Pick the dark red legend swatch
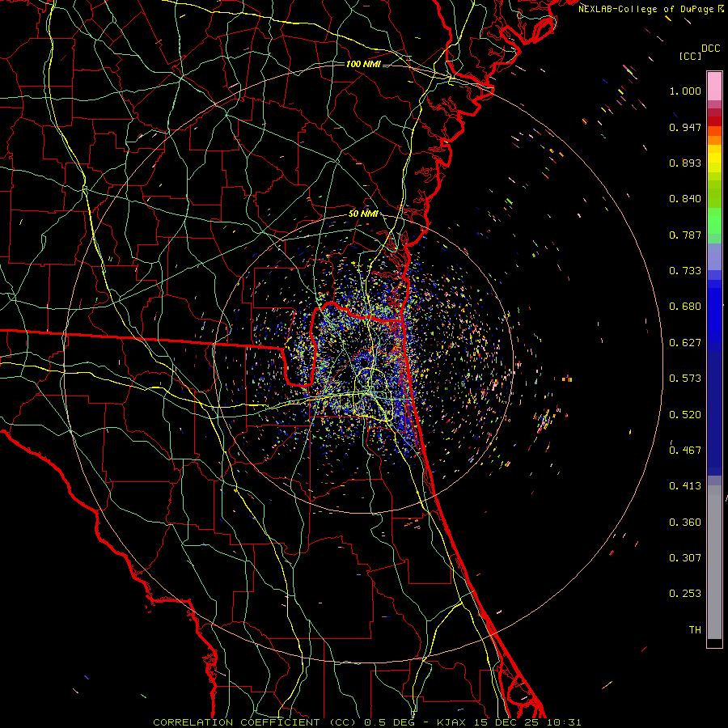Viewport: 728px width, 728px height. (714, 121)
